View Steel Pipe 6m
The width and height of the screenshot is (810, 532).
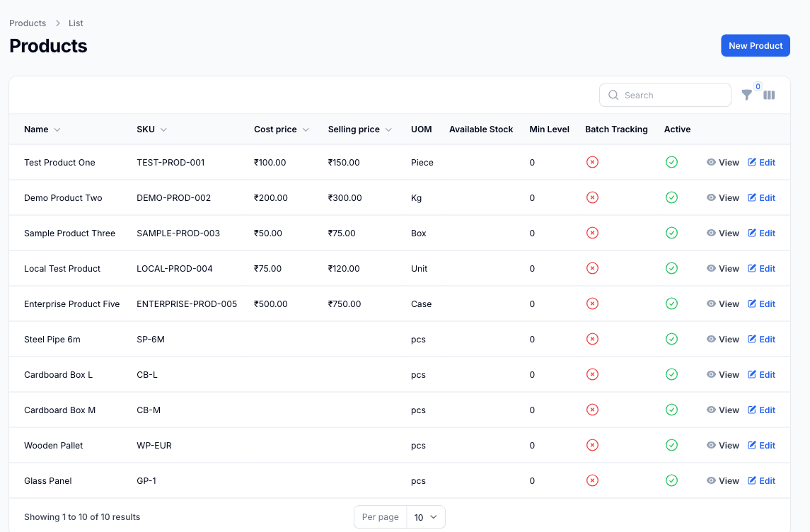point(723,340)
